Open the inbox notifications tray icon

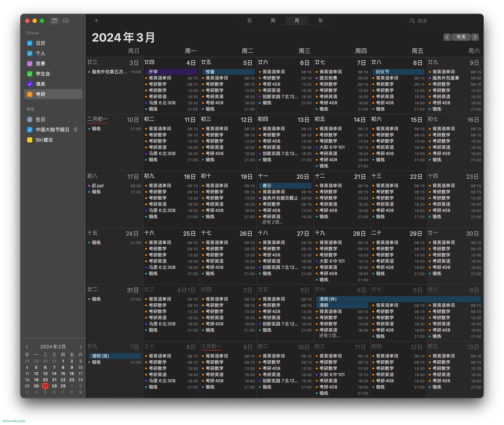[x=65, y=21]
